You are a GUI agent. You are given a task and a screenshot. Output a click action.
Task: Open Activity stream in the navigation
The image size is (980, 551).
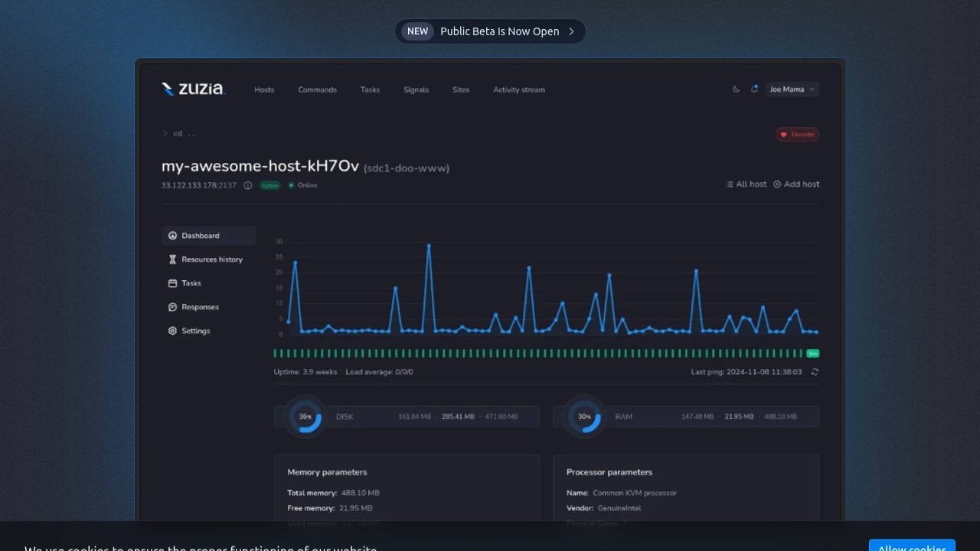[x=518, y=90]
